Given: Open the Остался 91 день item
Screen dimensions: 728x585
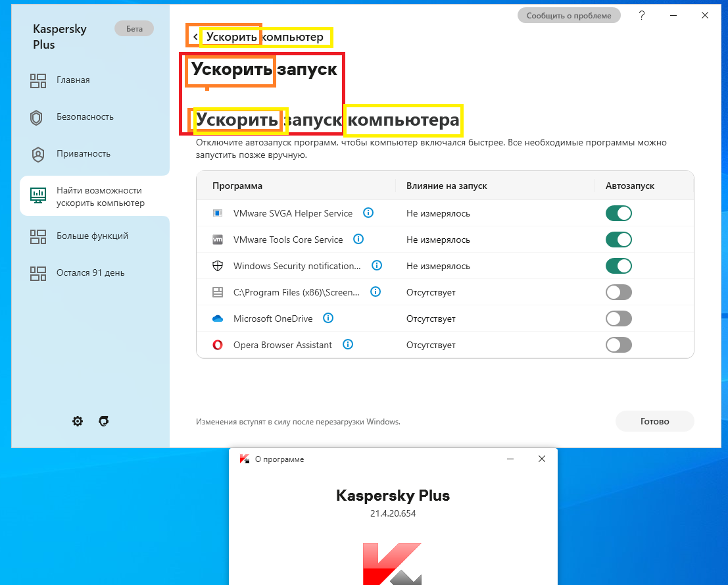Looking at the screenshot, I should tap(91, 272).
